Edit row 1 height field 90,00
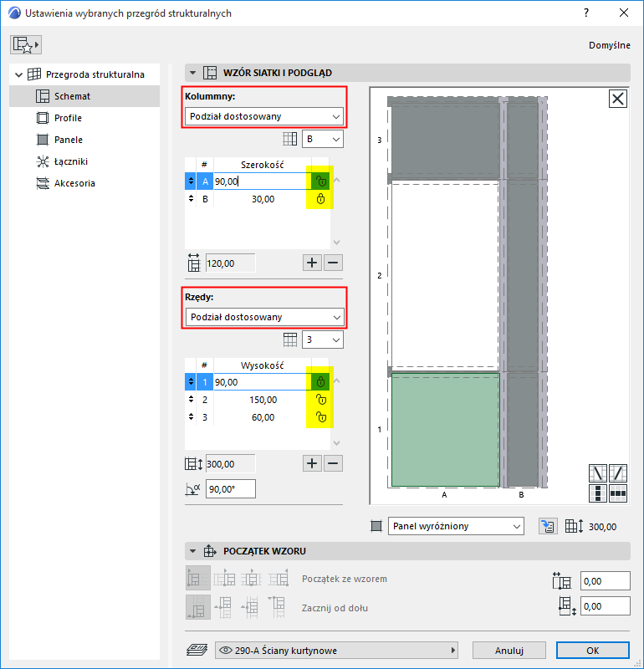The image size is (644, 669). point(262,382)
